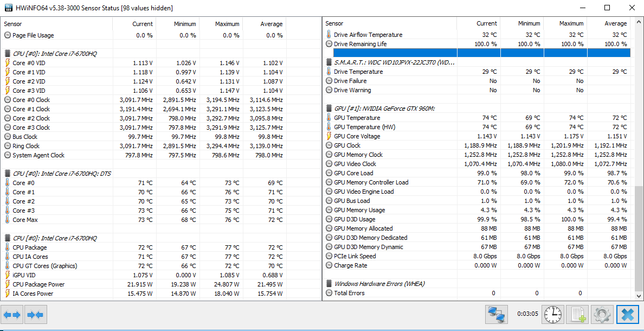Start logging with the sheet plus icon
The width and height of the screenshot is (644, 331).
pos(578,315)
